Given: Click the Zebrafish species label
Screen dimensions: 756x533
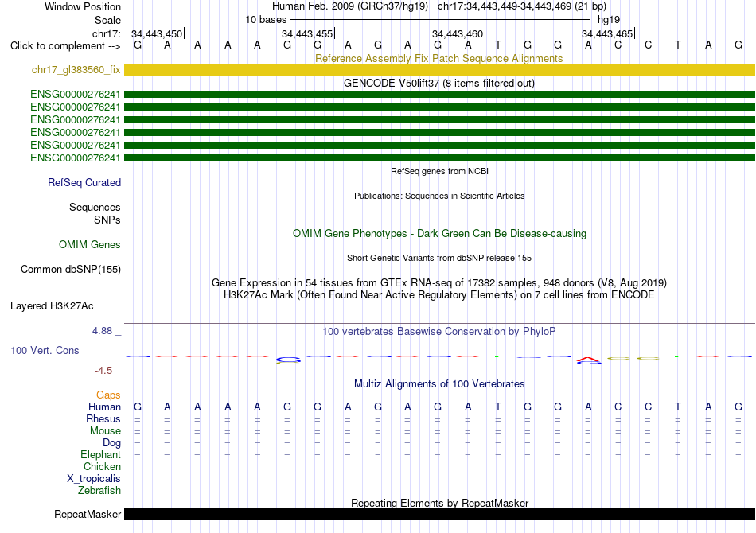Looking at the screenshot, I should tap(99, 490).
